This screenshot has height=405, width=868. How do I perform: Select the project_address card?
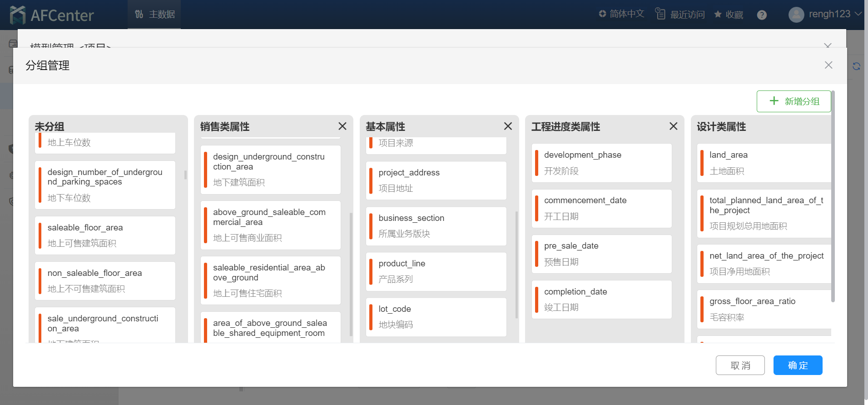click(x=436, y=180)
